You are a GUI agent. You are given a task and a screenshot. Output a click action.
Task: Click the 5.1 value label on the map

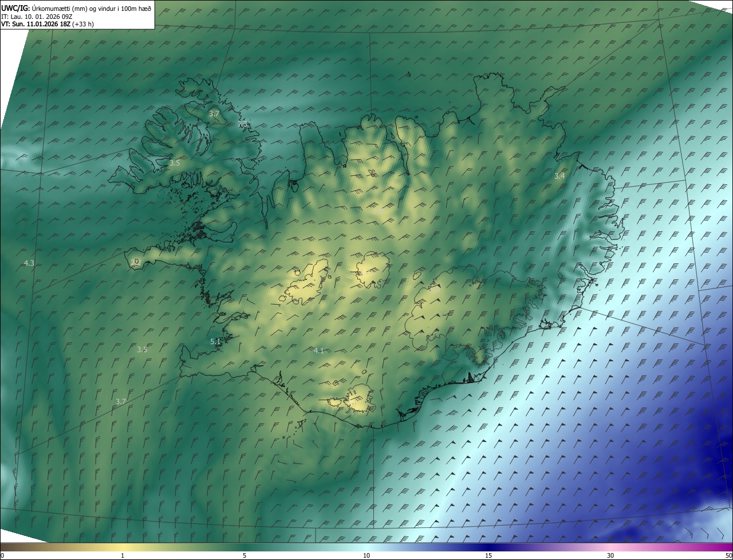point(215,342)
